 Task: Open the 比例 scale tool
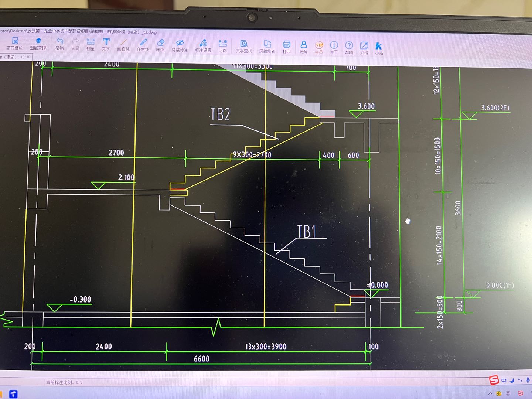point(222,47)
